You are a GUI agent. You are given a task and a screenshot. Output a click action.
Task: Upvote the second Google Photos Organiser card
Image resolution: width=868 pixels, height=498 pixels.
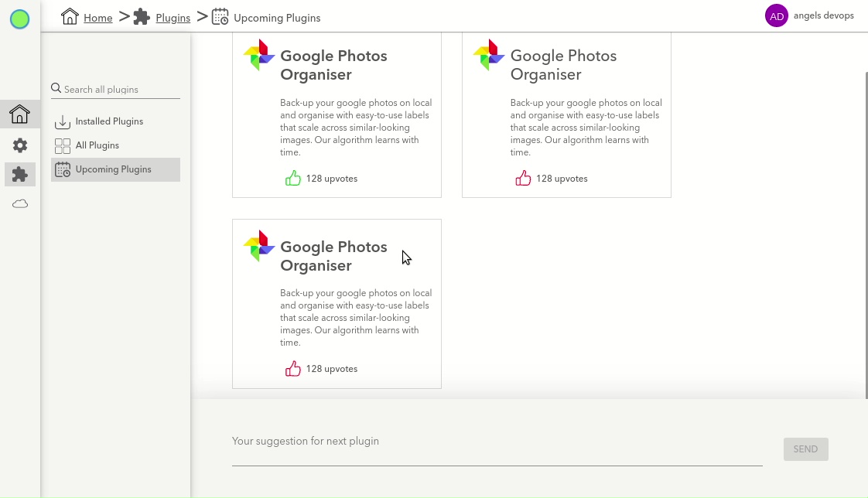point(524,179)
